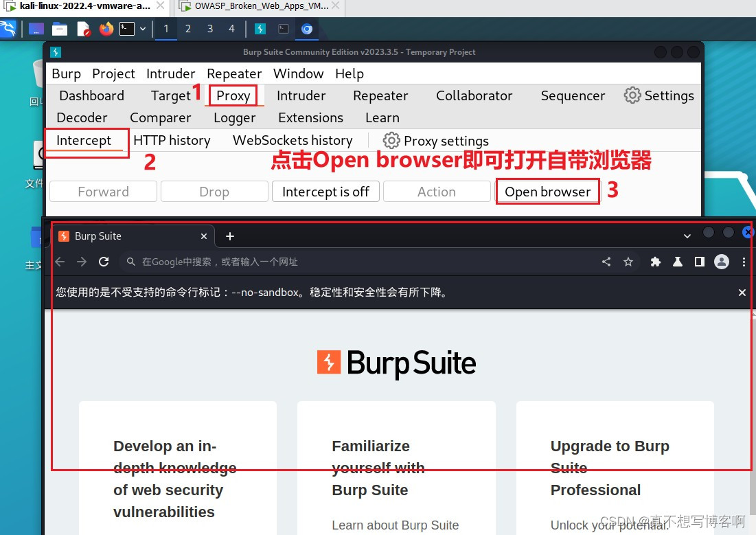Viewport: 756px width, 535px height.
Task: Reload the page with the refresh icon
Action: 104,262
